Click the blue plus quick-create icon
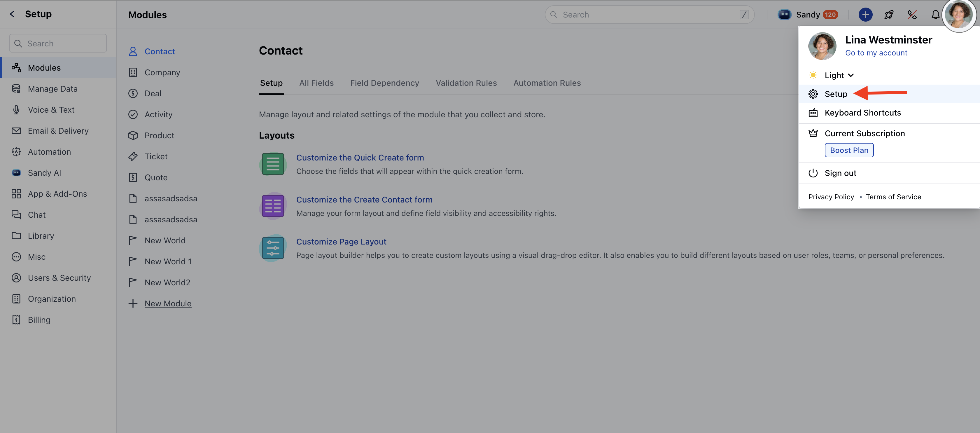980x433 pixels. [x=865, y=15]
